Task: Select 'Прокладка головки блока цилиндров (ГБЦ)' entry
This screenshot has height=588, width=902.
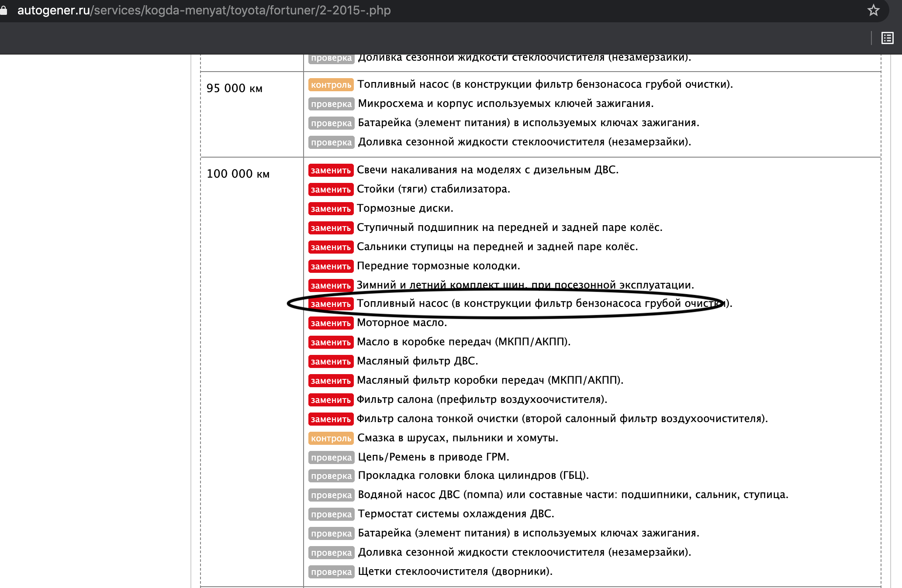Action: tap(473, 475)
